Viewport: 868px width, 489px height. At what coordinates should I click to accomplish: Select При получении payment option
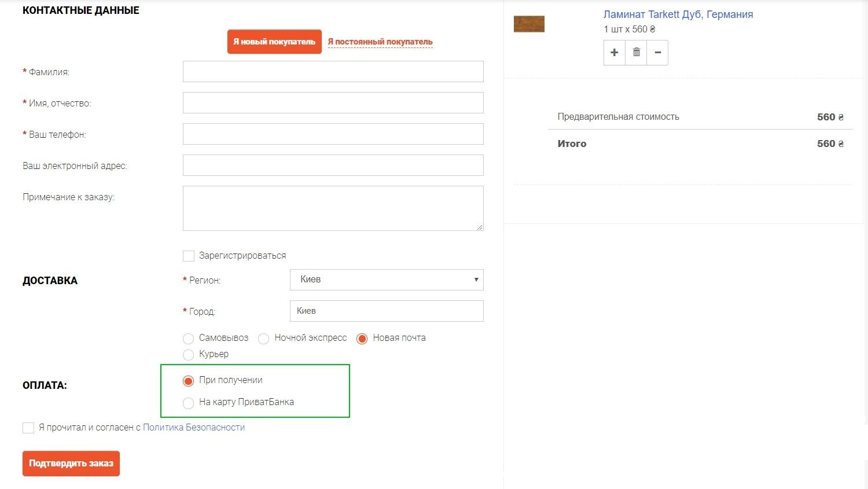pyautogui.click(x=189, y=381)
